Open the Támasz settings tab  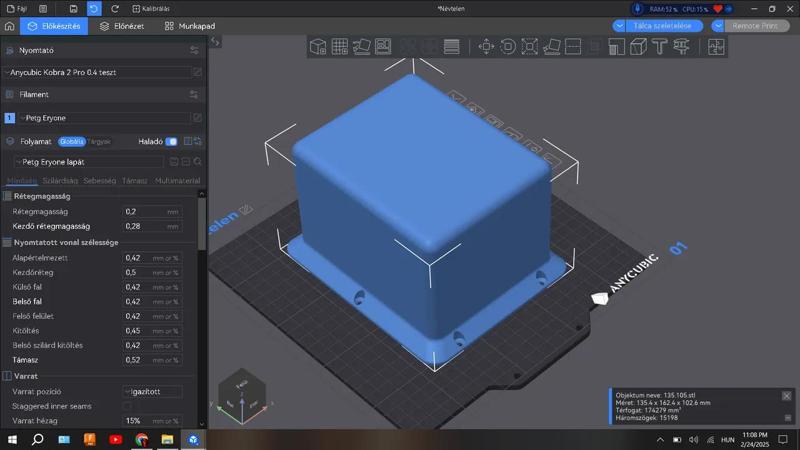(x=134, y=181)
